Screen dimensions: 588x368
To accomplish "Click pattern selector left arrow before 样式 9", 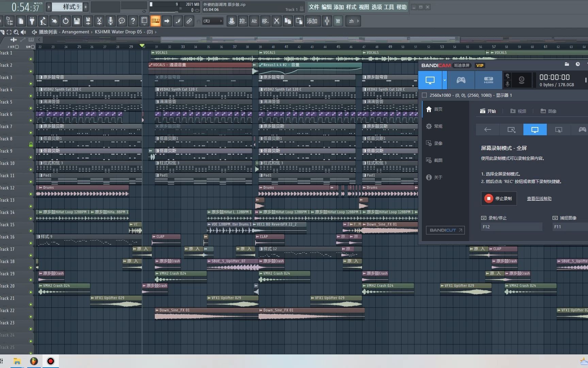I will (x=49, y=6).
